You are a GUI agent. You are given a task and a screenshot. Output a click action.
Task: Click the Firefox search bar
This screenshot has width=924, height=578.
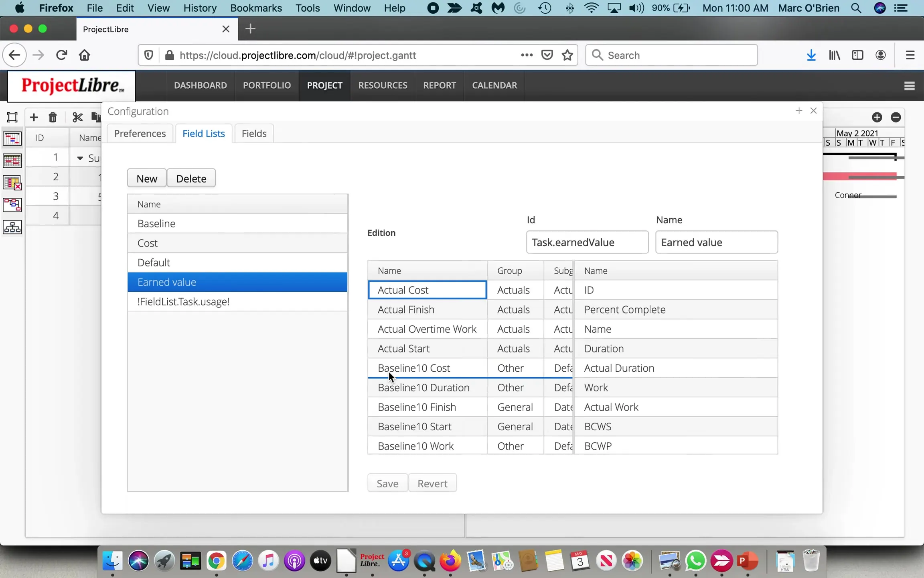click(x=671, y=55)
